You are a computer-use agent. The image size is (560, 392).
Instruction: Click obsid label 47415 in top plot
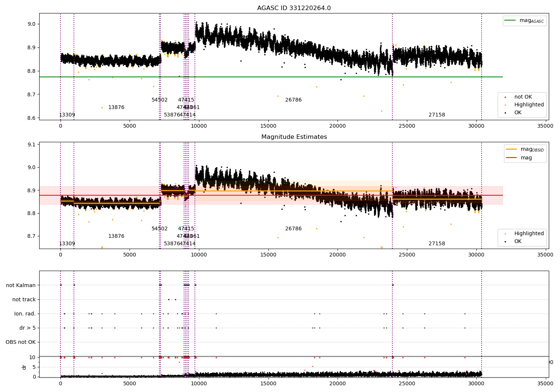coord(186,100)
